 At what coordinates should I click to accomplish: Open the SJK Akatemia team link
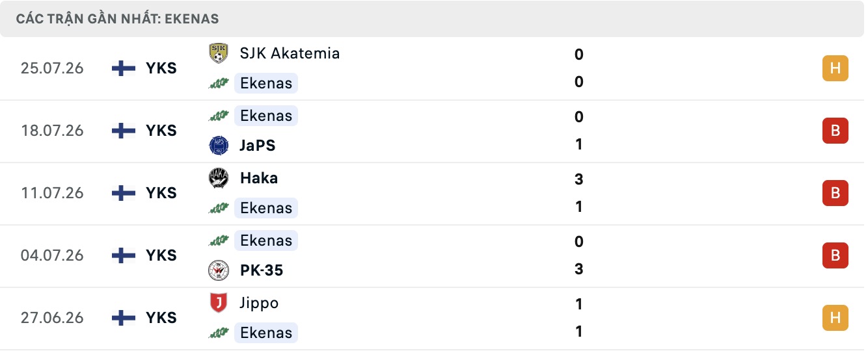(290, 53)
